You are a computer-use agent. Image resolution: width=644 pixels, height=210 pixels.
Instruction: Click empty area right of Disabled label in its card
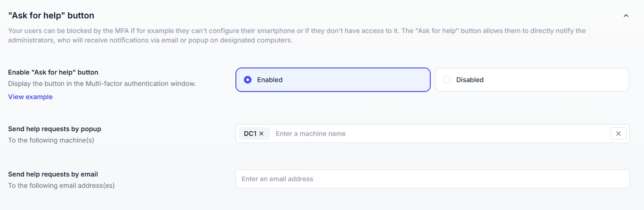point(557,80)
